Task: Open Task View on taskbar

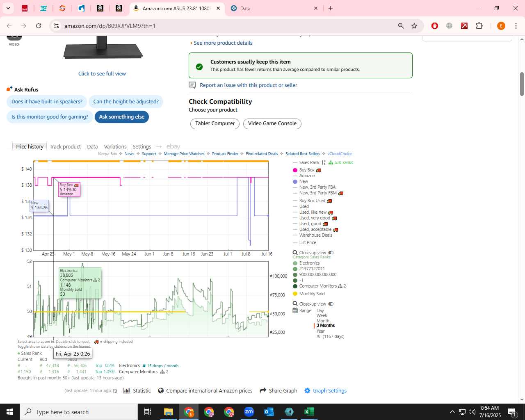Action: pyautogui.click(x=148, y=412)
